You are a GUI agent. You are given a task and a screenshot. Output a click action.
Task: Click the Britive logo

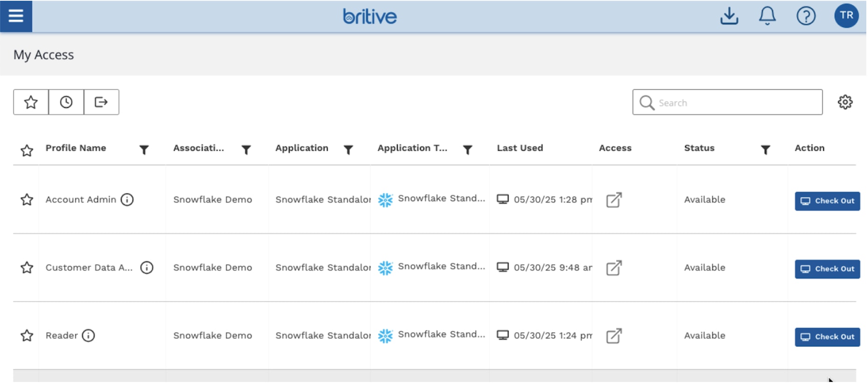370,16
